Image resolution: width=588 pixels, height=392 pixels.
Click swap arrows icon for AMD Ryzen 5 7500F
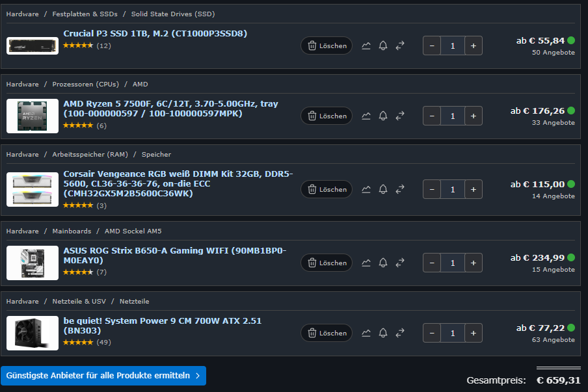click(x=400, y=116)
